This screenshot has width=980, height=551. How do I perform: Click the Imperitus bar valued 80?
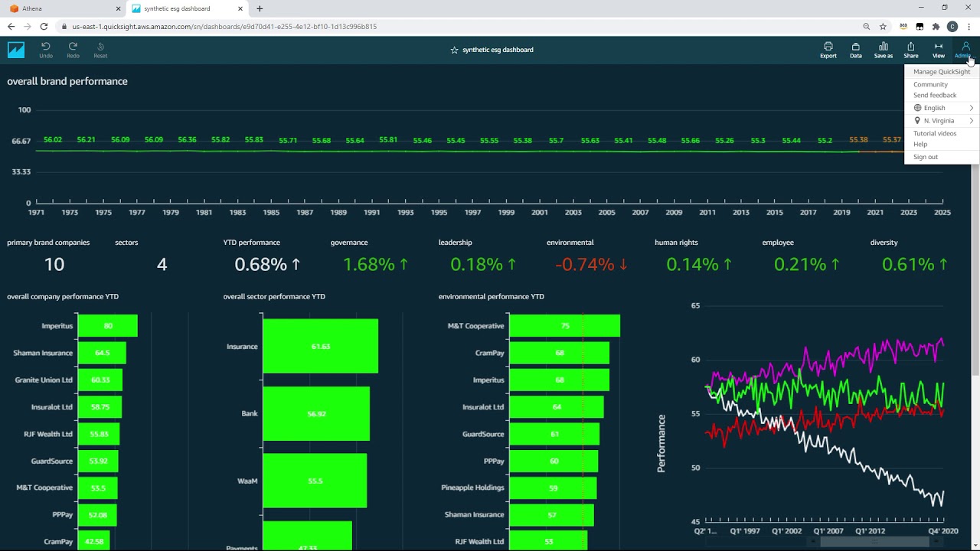(108, 326)
